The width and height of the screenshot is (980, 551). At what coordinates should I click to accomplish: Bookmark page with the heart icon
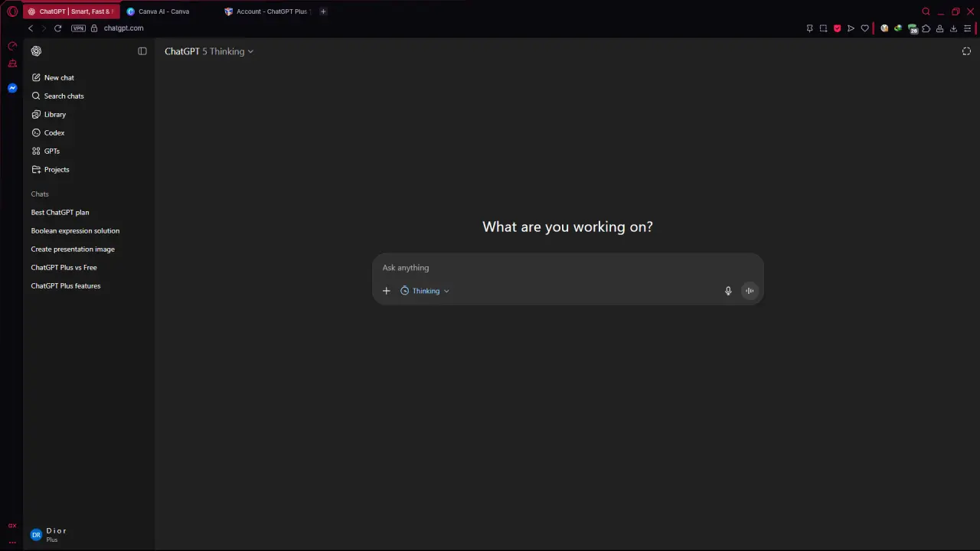tap(865, 28)
